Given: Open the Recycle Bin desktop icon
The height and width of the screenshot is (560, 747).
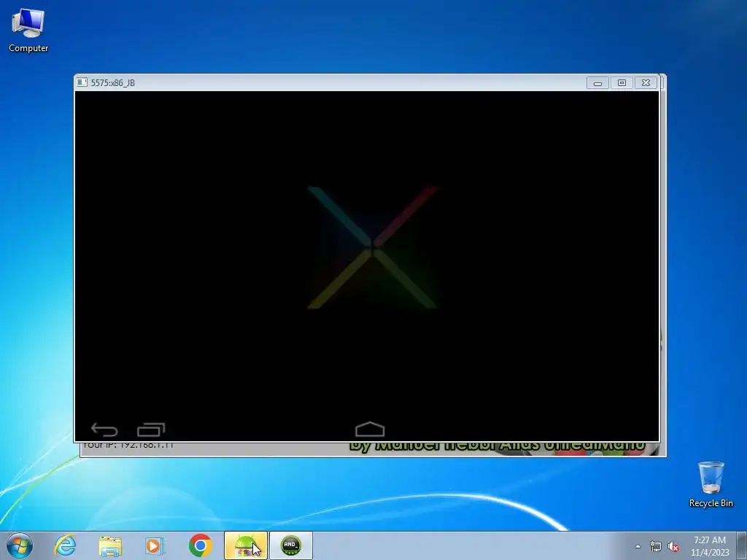Looking at the screenshot, I should 711,484.
